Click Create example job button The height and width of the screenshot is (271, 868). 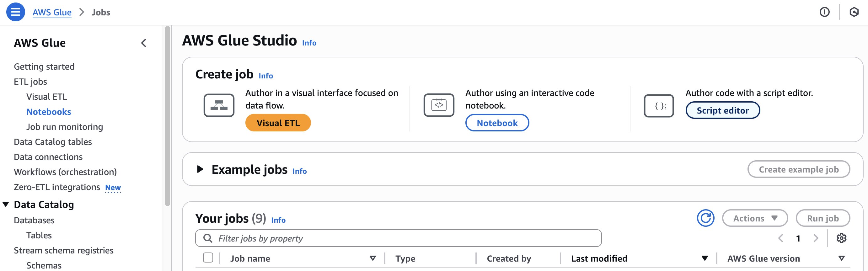[799, 169]
